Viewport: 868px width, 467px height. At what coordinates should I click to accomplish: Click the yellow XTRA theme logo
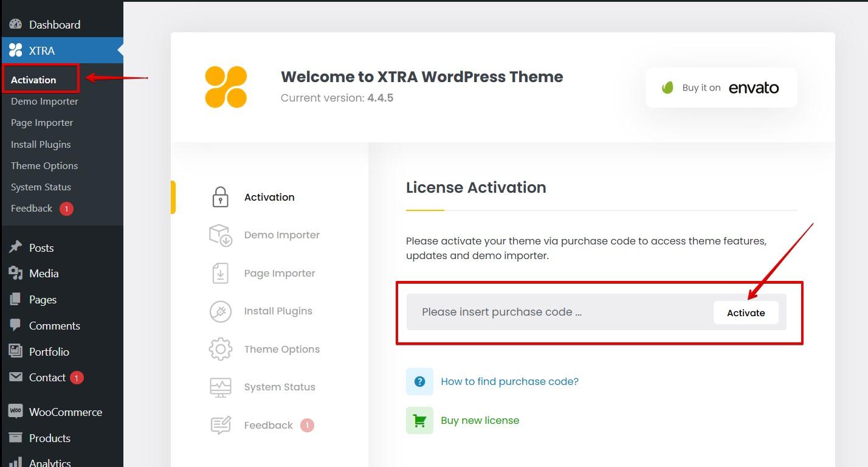pos(226,87)
